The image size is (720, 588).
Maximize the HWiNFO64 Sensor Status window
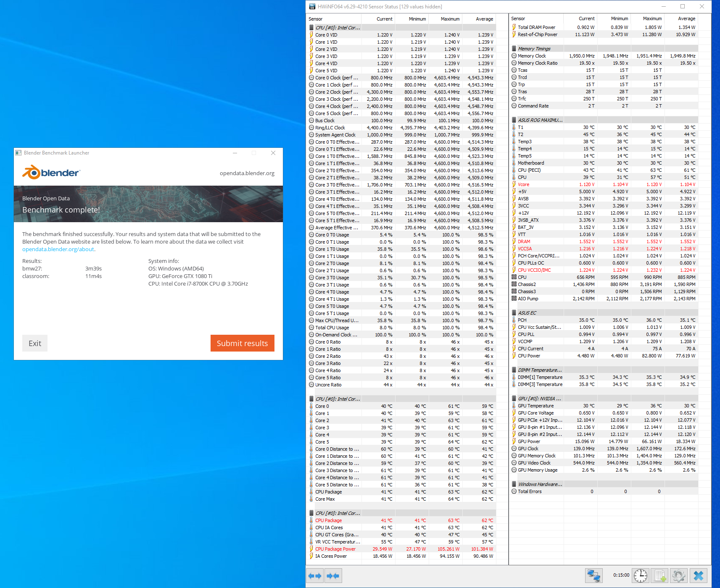[683, 6]
